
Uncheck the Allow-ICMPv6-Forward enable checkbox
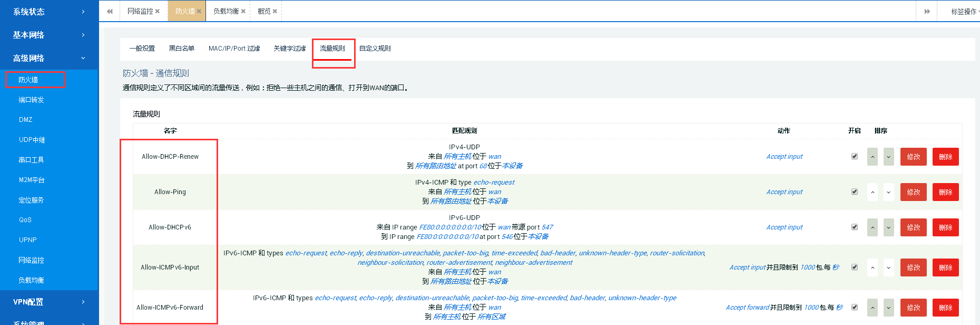click(855, 307)
